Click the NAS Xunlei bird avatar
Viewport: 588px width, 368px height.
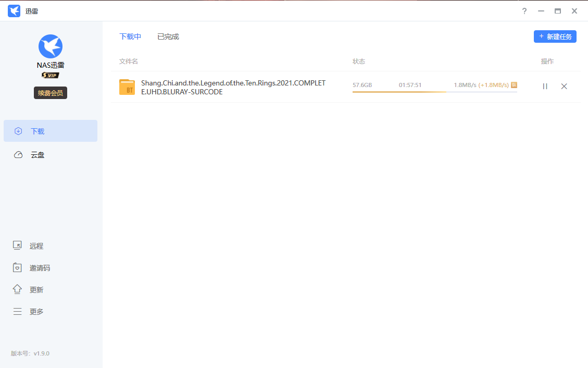click(x=51, y=46)
